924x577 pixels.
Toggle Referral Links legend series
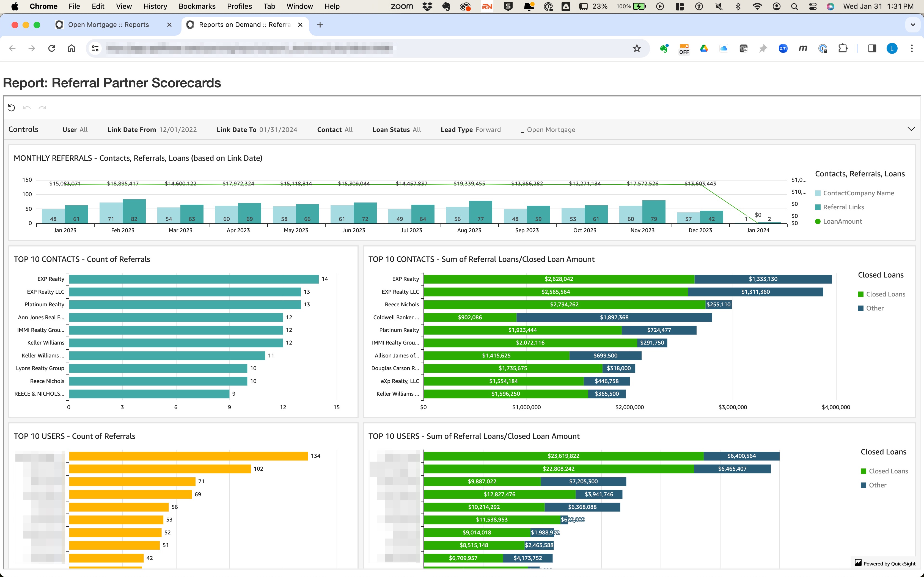[x=843, y=207]
